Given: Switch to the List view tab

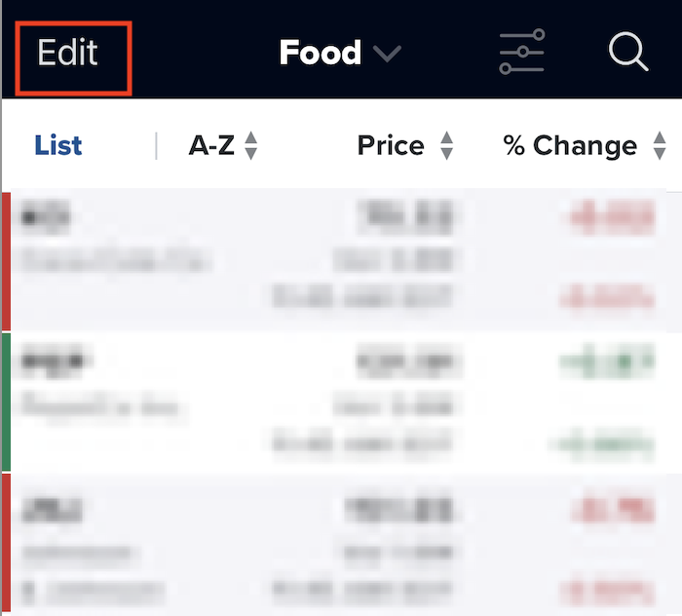Looking at the screenshot, I should pos(58,145).
